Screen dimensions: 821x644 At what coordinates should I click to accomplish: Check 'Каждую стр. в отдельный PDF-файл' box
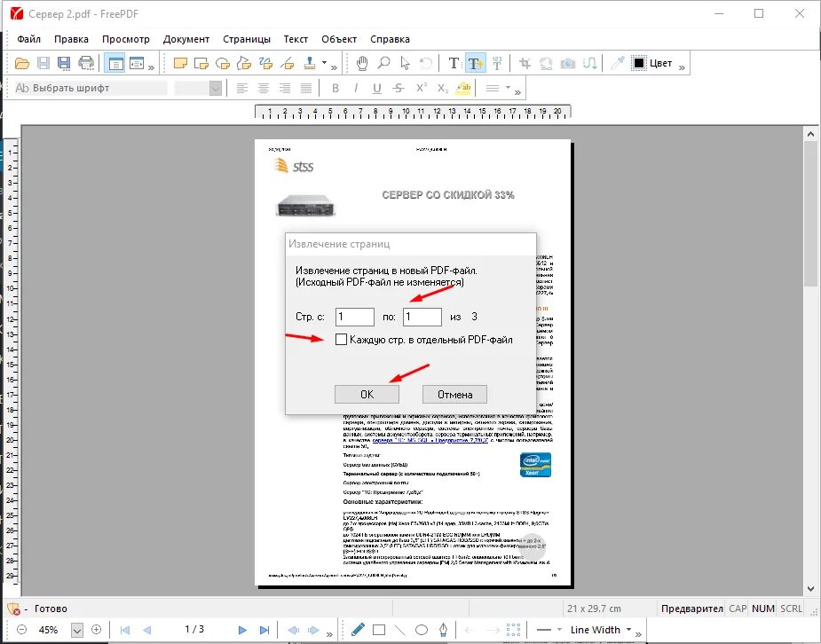tap(341, 340)
